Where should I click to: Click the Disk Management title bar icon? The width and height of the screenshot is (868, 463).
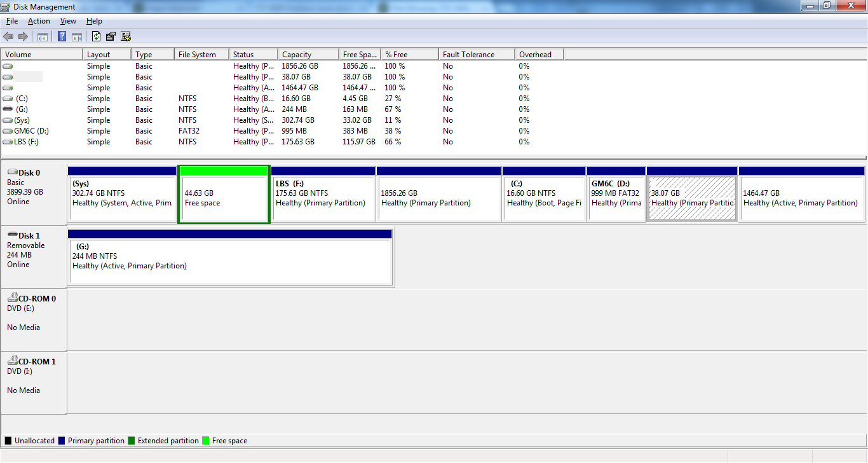[x=6, y=6]
